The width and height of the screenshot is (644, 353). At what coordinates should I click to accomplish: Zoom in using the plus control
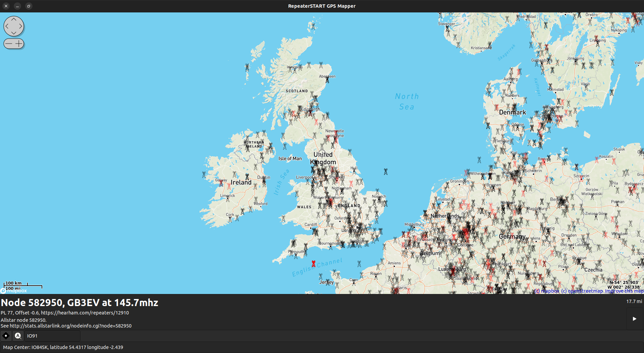[x=19, y=44]
